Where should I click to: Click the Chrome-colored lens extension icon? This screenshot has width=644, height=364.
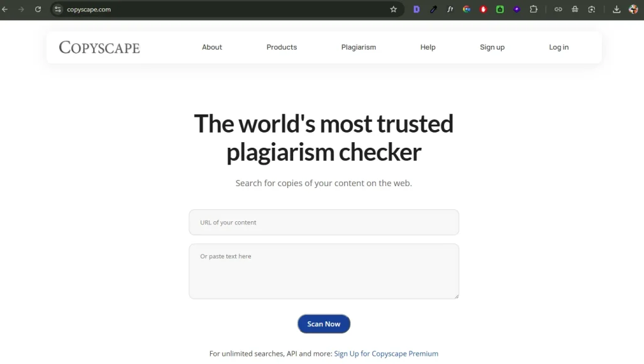click(x=467, y=9)
